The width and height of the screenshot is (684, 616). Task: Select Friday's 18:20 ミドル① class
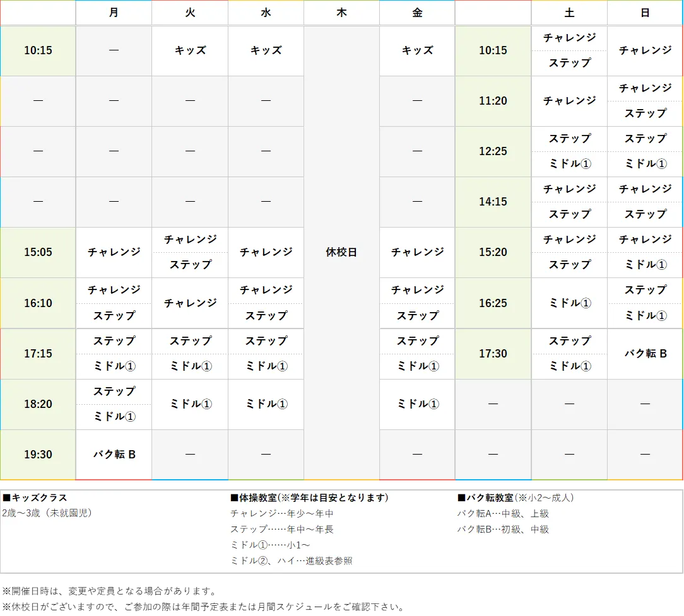[417, 404]
